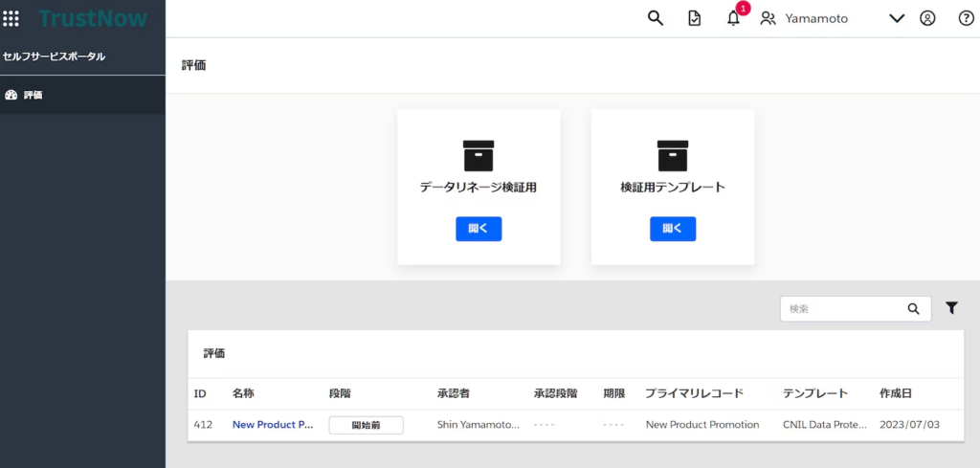Open the task checklist document icon
The width and height of the screenshot is (980, 468).
click(x=695, y=18)
